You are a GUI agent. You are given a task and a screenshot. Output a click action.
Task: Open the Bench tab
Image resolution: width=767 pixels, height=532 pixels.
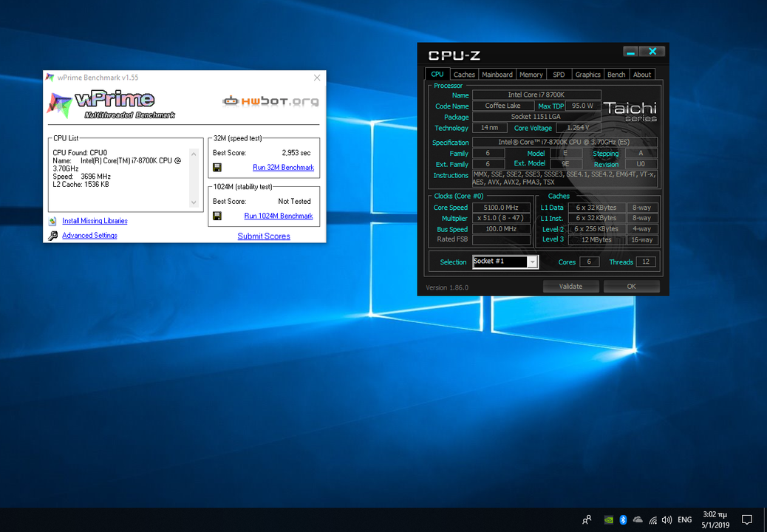[616, 75]
